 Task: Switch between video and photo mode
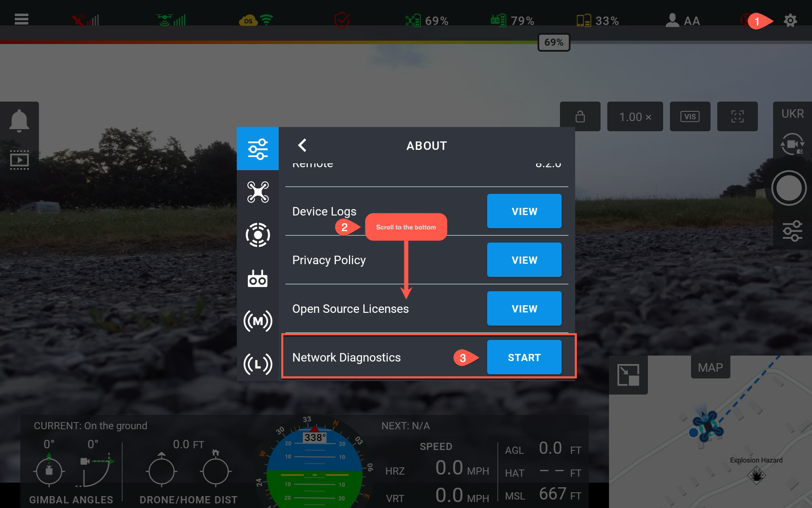pos(792,144)
